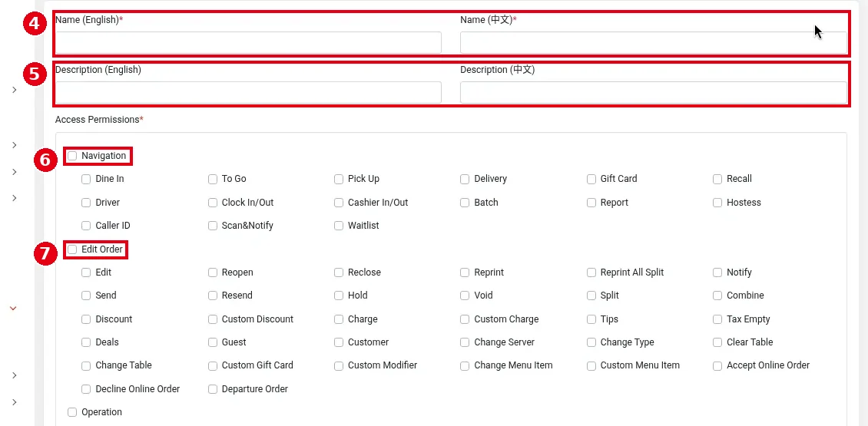This screenshot has height=426, width=868.
Task: Enable Accept Online Order permission
Action: point(717,365)
